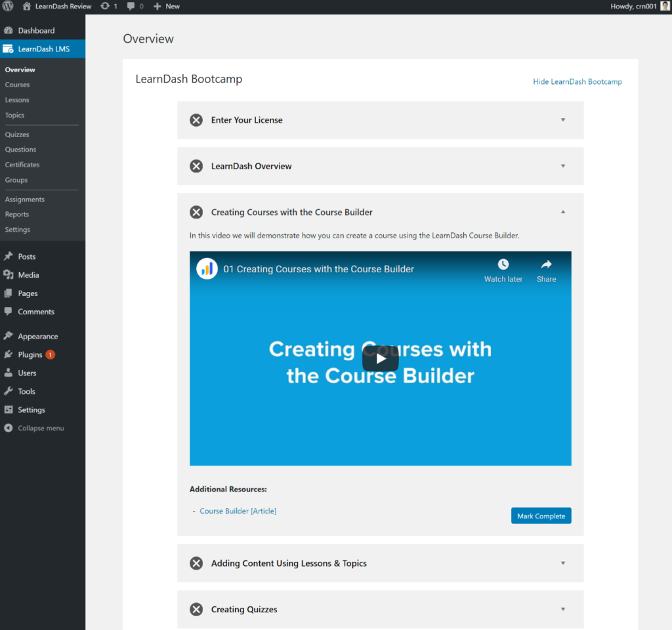Toggle the Enter Your License completion circle

196,120
